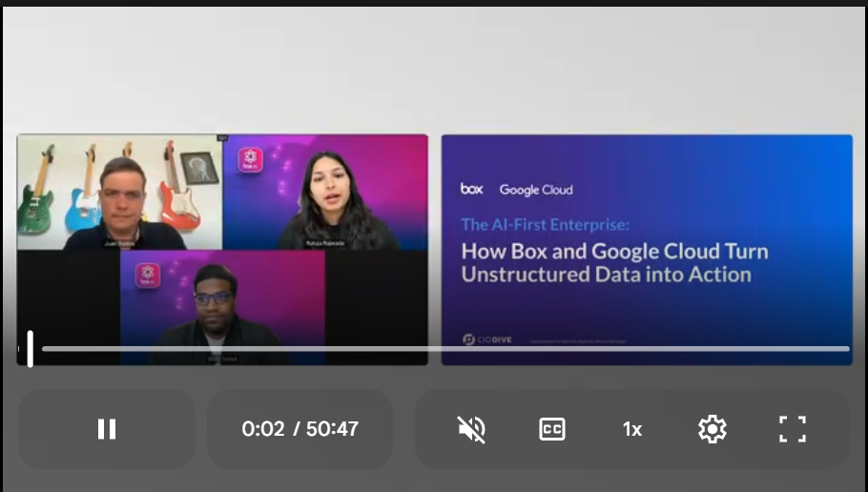Click the woman speaker's video tile
This screenshot has width=868, height=492.
coord(325,192)
